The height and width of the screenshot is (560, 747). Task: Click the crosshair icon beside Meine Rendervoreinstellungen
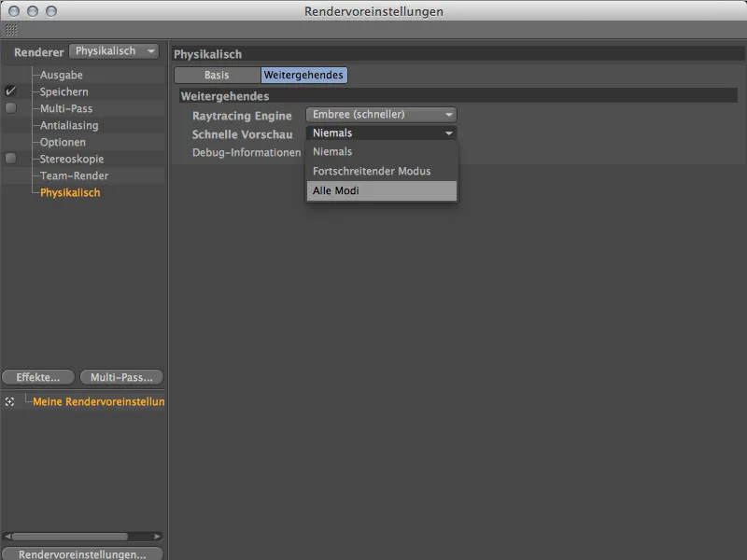(x=9, y=400)
